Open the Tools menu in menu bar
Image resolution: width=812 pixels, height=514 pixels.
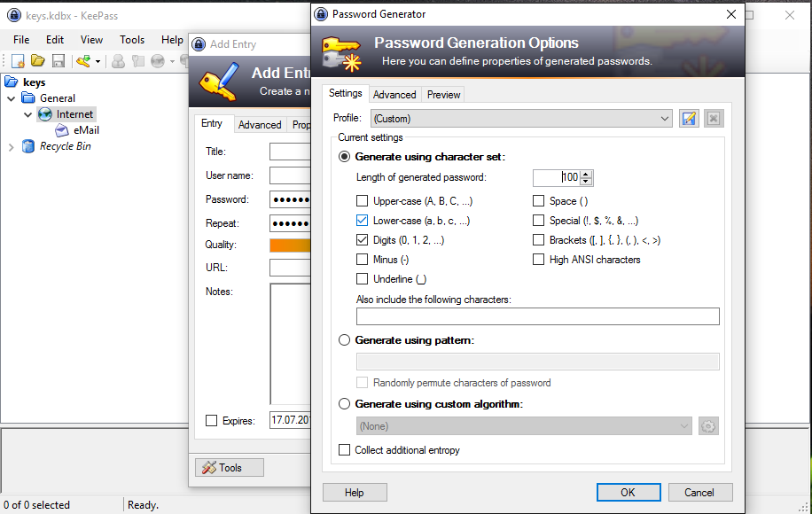(132, 40)
